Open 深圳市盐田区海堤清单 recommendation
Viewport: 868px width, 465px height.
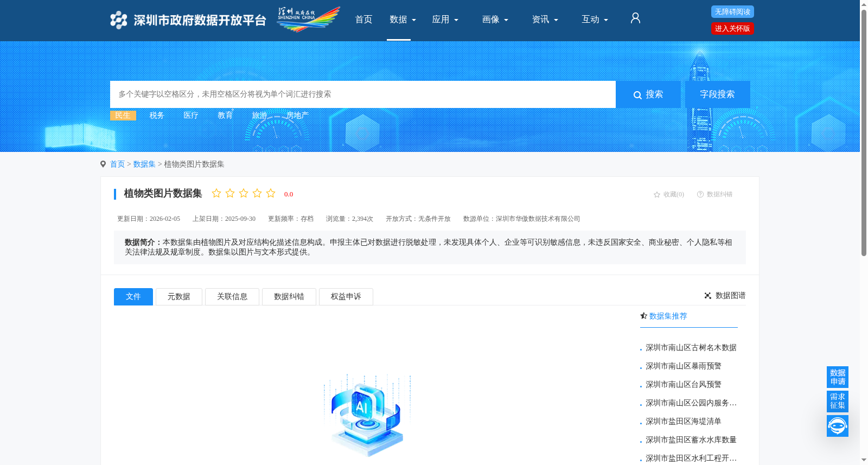coord(684,422)
